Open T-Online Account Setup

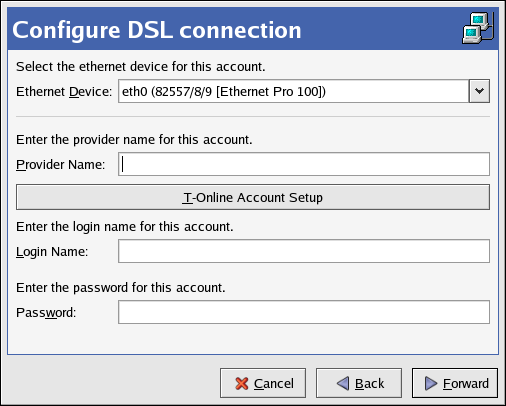point(253,197)
